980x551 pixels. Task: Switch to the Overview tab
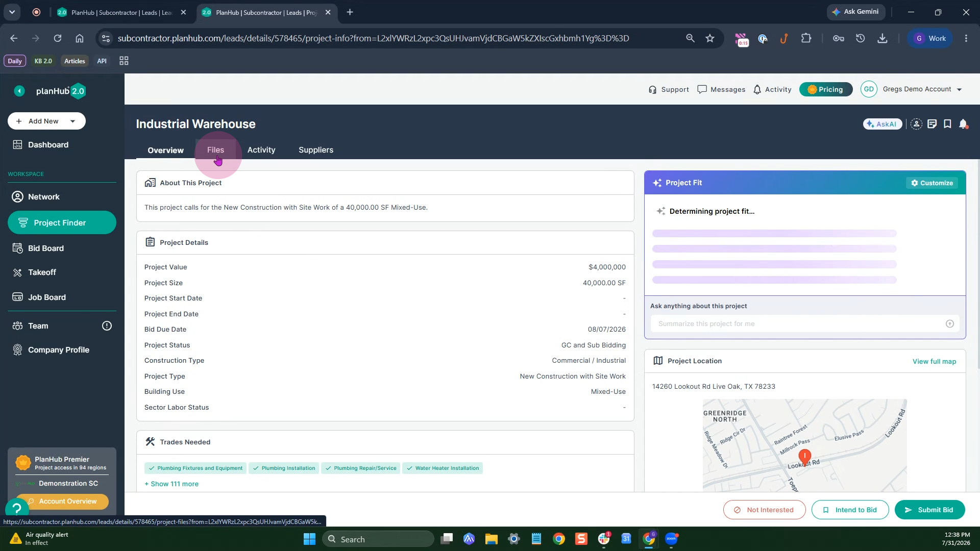(x=166, y=151)
